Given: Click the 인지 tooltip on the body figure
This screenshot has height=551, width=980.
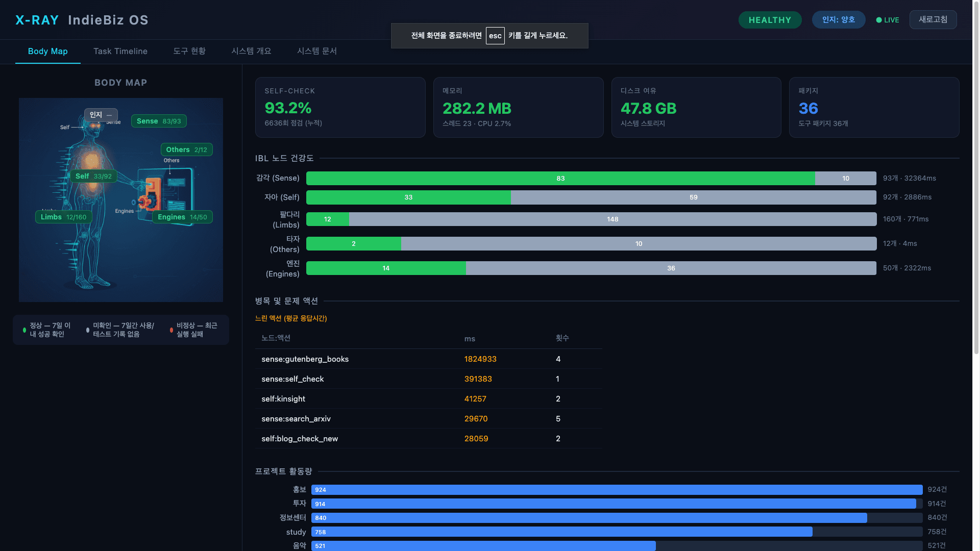Looking at the screenshot, I should point(101,115).
